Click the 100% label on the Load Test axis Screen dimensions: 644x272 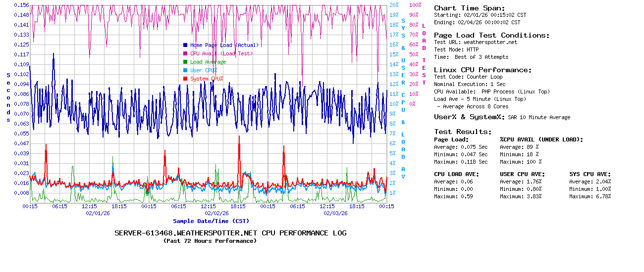[x=415, y=5]
